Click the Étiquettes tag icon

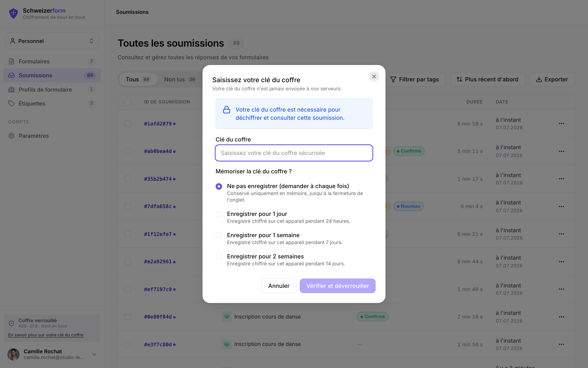pos(11,103)
